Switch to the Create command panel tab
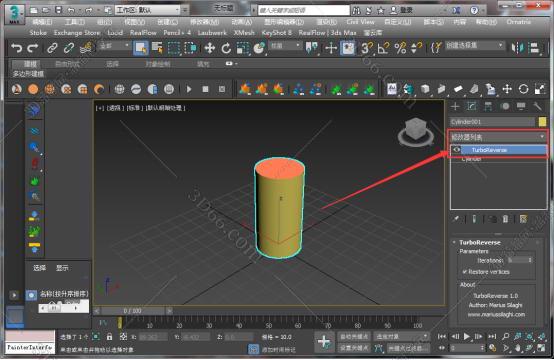This screenshot has height=360, width=554. [455, 106]
